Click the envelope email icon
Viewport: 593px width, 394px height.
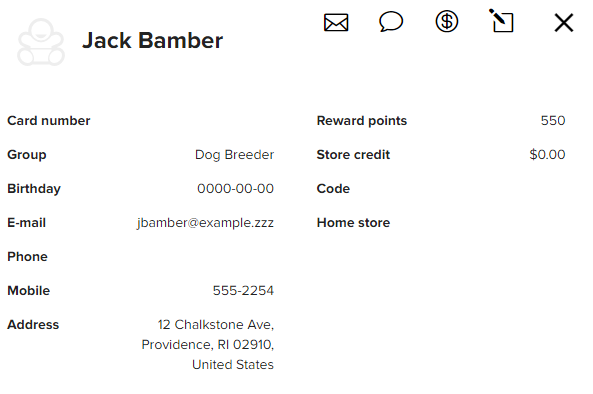[x=336, y=22]
